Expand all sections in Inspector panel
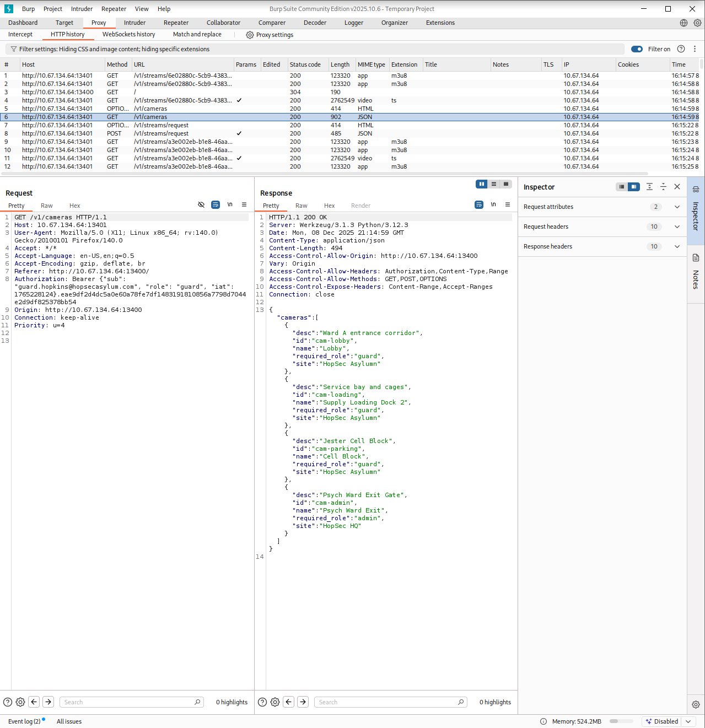 click(x=649, y=187)
